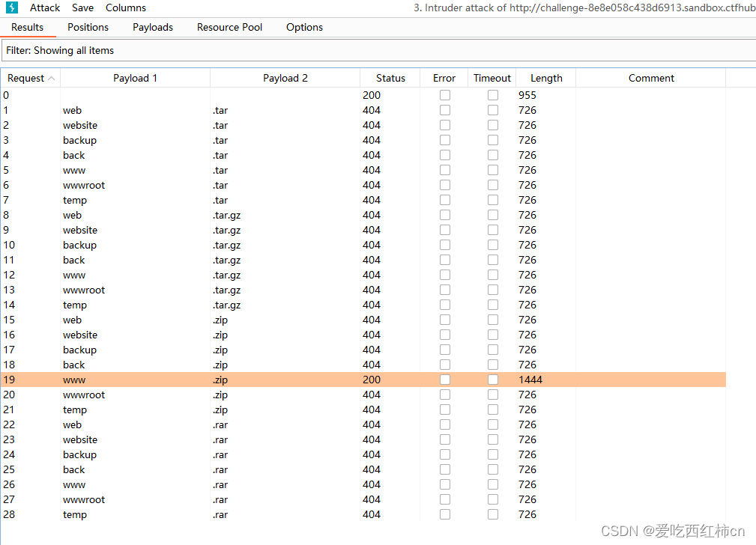Click 726 length in request 11 row
756x545 pixels.
coord(527,261)
